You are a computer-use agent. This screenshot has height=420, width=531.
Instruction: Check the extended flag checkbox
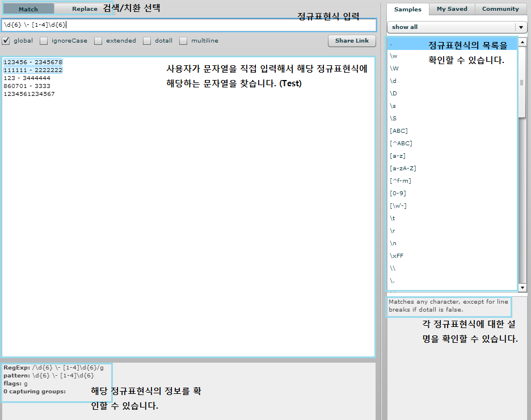tap(98, 41)
